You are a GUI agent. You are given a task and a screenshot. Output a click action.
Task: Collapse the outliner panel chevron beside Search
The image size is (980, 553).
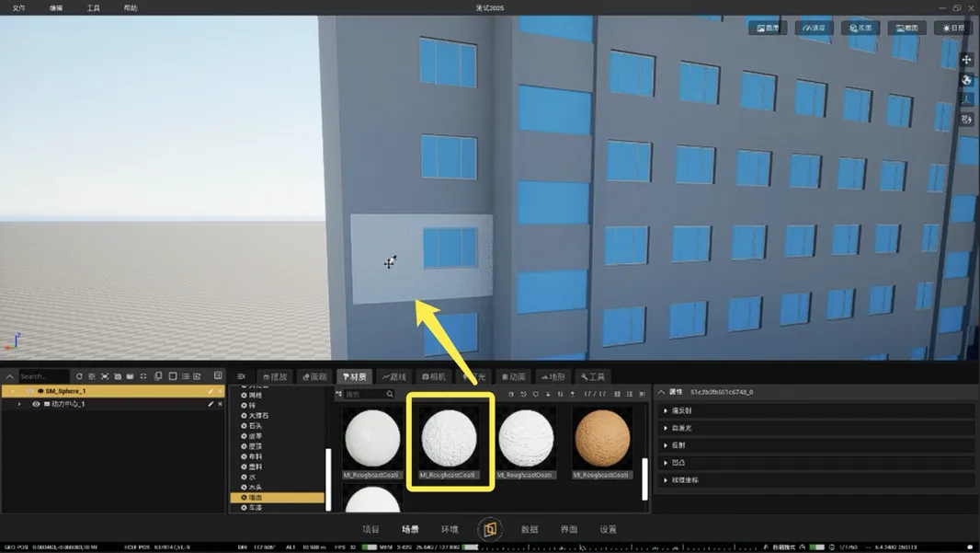point(9,376)
